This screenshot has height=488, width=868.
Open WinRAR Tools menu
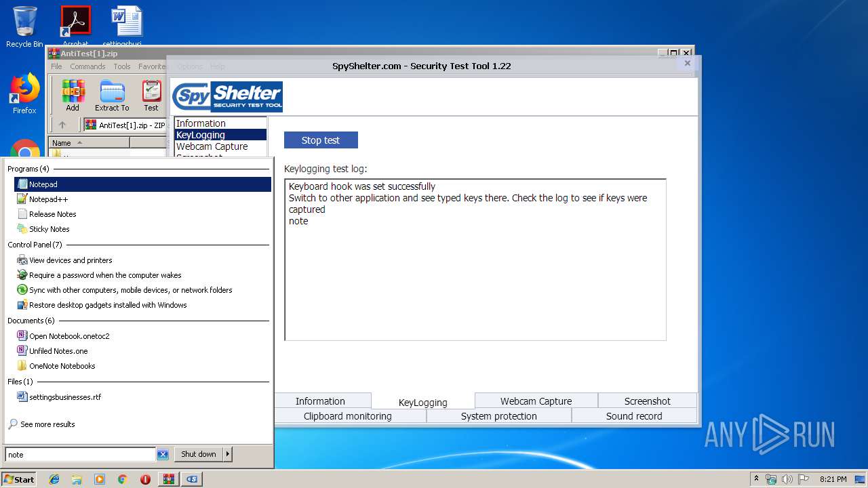pyautogui.click(x=122, y=66)
